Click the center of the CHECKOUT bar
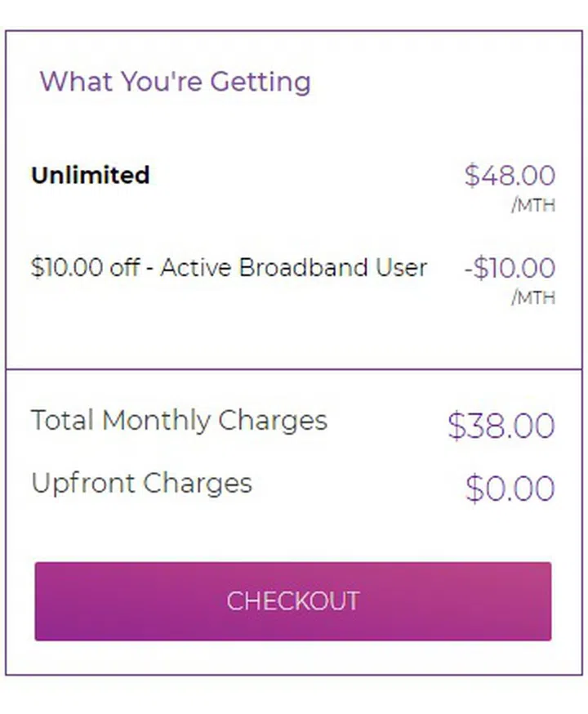The height and width of the screenshot is (714, 588). 294,600
